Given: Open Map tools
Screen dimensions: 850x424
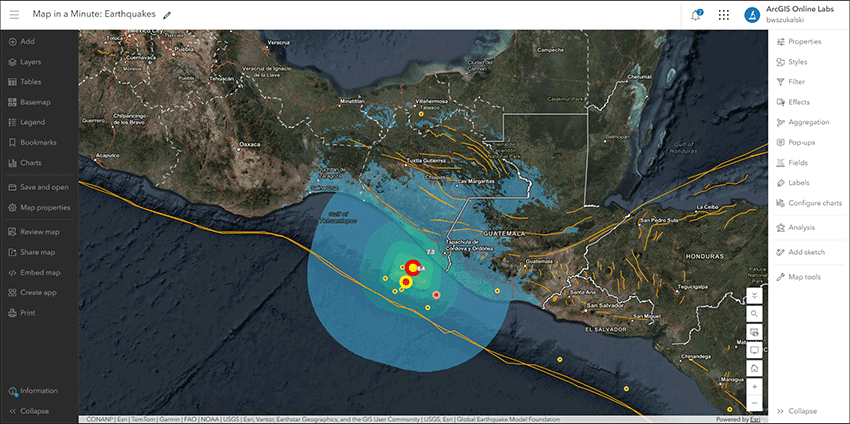Looking at the screenshot, I should point(798,277).
